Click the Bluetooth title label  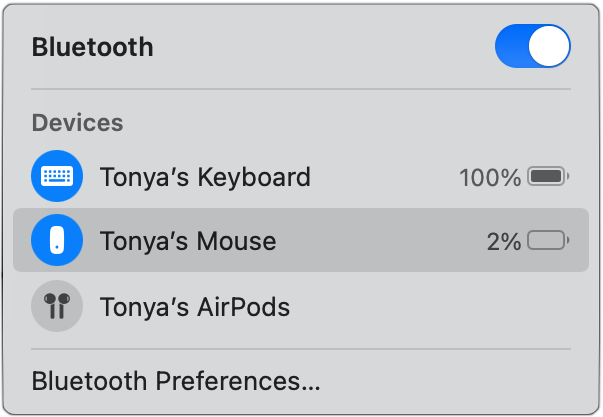(93, 47)
